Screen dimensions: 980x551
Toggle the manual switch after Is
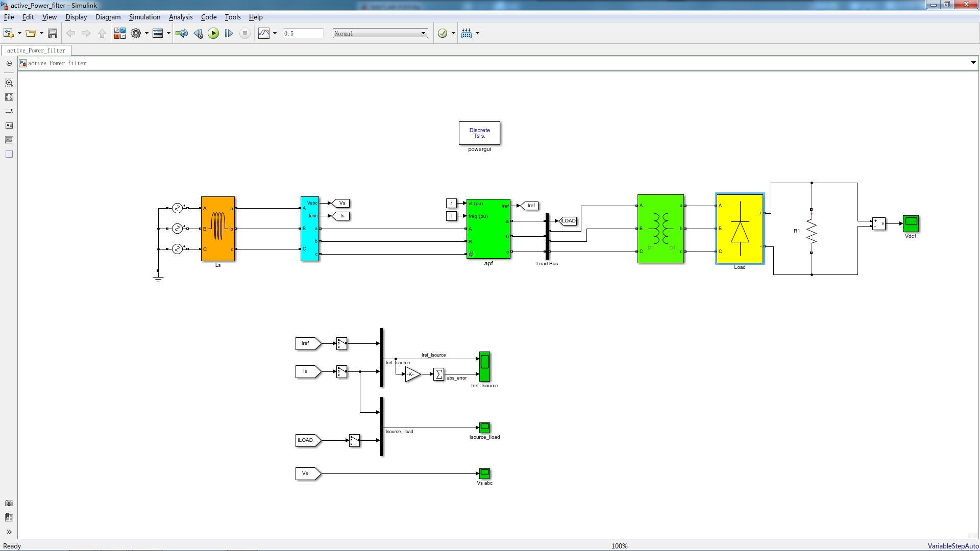tap(341, 372)
